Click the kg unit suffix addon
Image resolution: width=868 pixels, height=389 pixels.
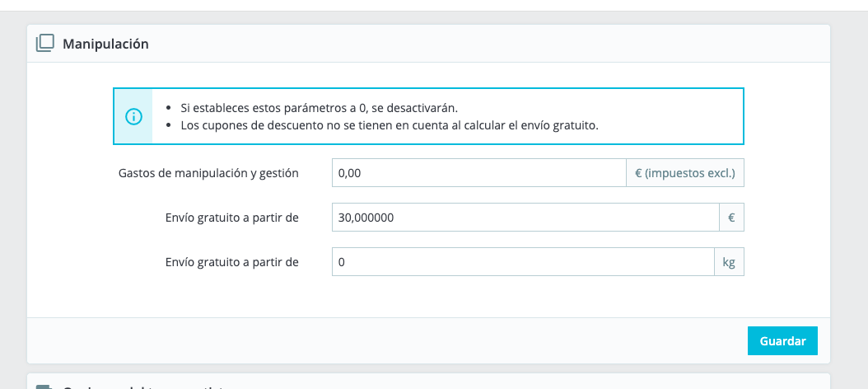[x=729, y=262]
